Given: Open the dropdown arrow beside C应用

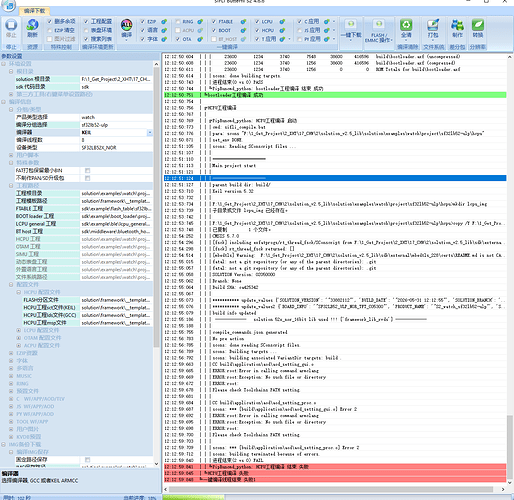Looking at the screenshot, I should click(x=334, y=22).
